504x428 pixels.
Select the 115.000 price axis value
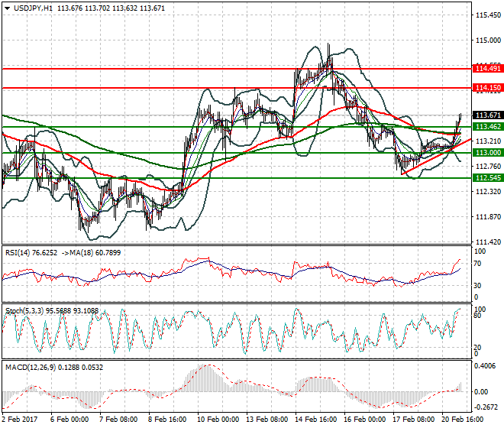click(x=488, y=41)
